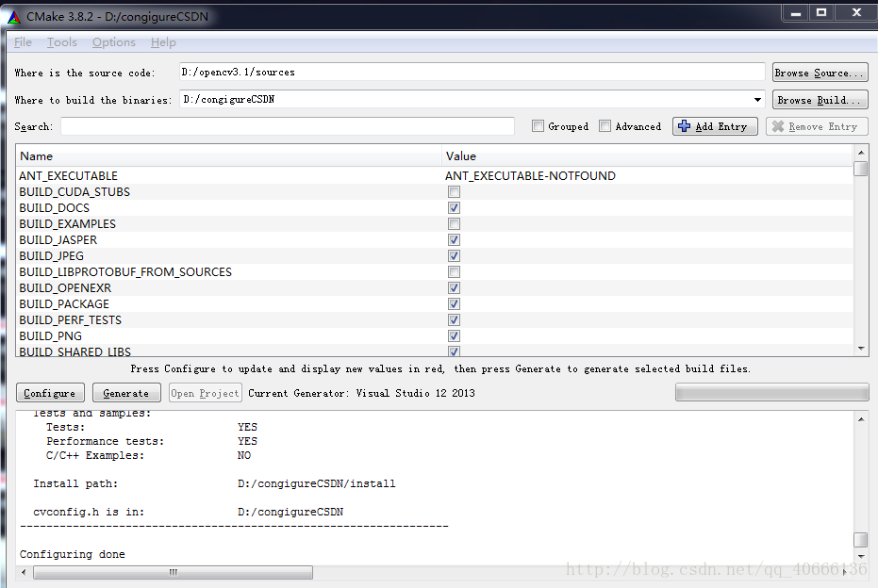Screen dimensions: 878x588
Task: Click the Browse Source button
Action: pos(820,73)
